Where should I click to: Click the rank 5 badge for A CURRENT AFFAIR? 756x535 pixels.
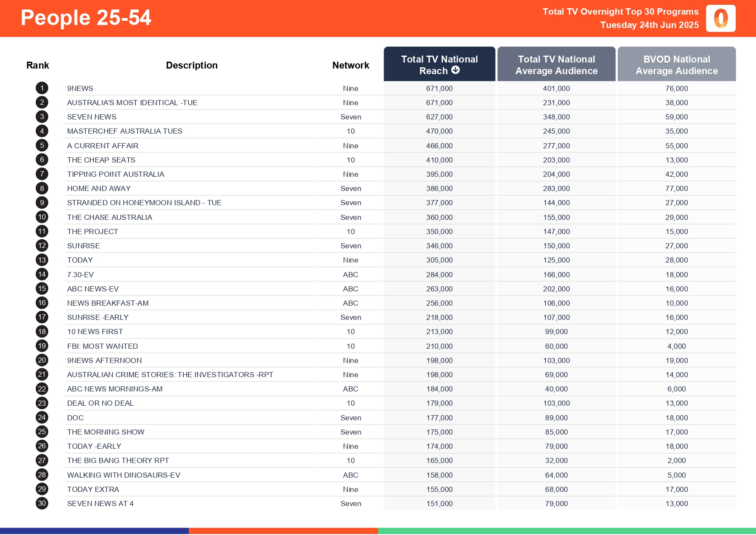point(41,145)
